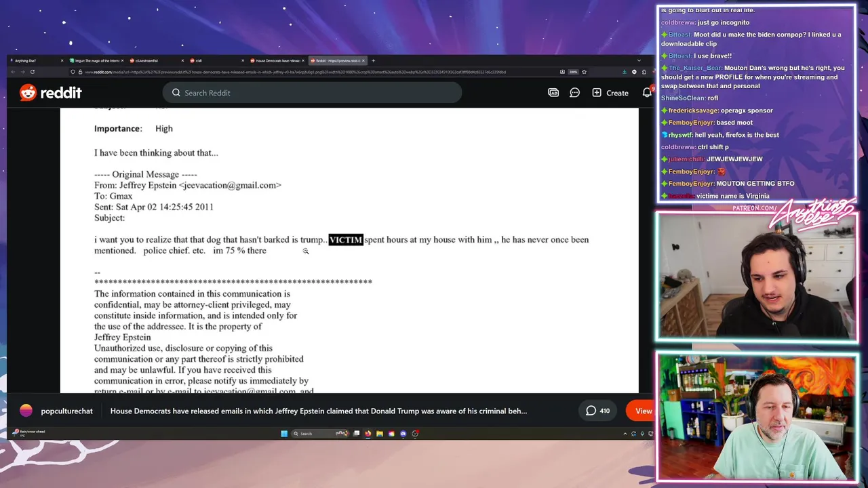
Task: Reload the page in Firefox
Action: pyautogui.click(x=32, y=72)
